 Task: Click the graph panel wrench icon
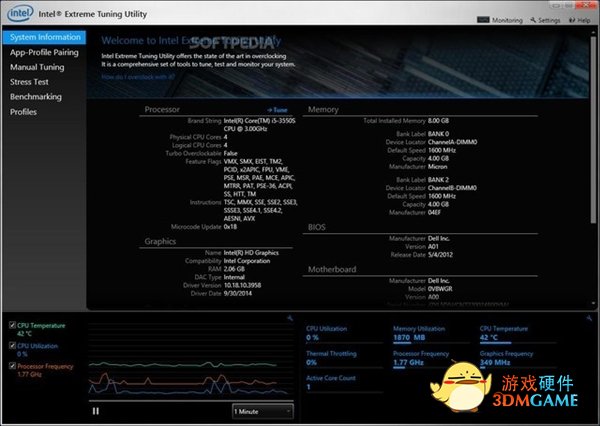coord(290,318)
